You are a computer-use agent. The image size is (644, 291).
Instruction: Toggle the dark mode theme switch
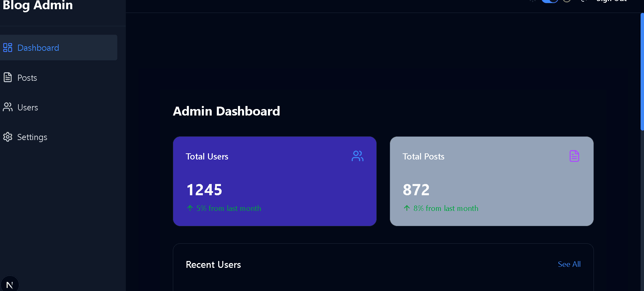pyautogui.click(x=550, y=1)
